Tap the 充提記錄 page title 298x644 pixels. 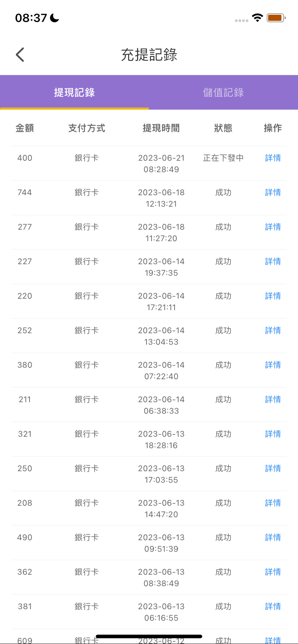[149, 55]
